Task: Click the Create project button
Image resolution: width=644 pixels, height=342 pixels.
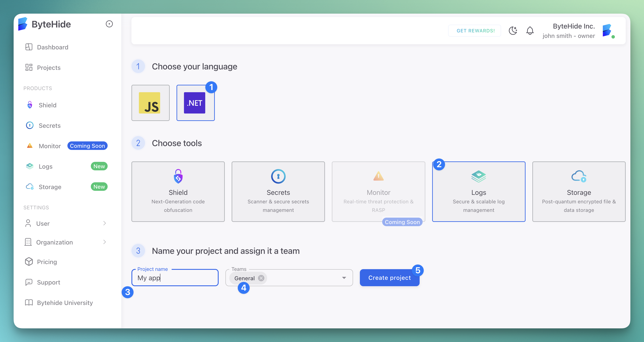Action: tap(389, 278)
